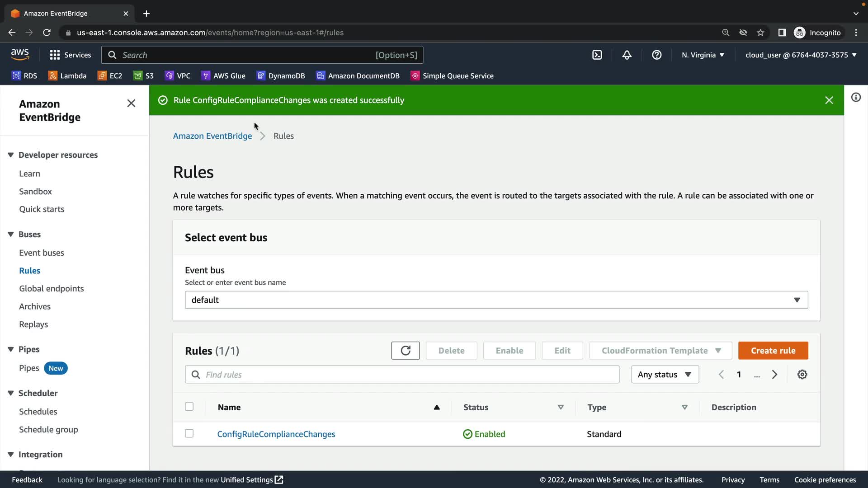Click the Find rules search field
This screenshot has width=868, height=488.
(x=401, y=375)
